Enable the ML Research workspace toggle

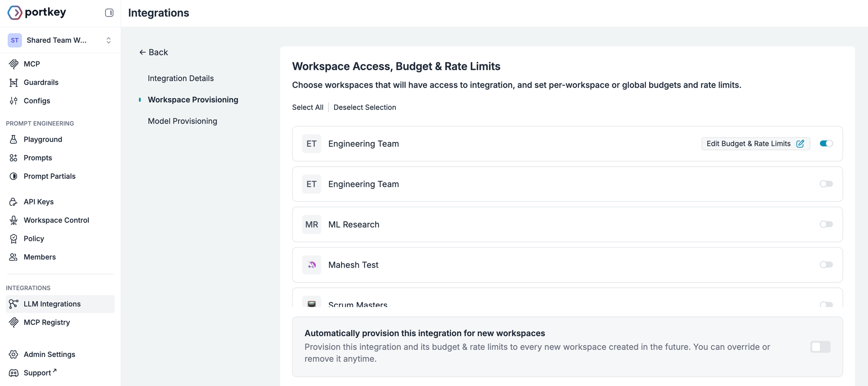[x=826, y=224]
